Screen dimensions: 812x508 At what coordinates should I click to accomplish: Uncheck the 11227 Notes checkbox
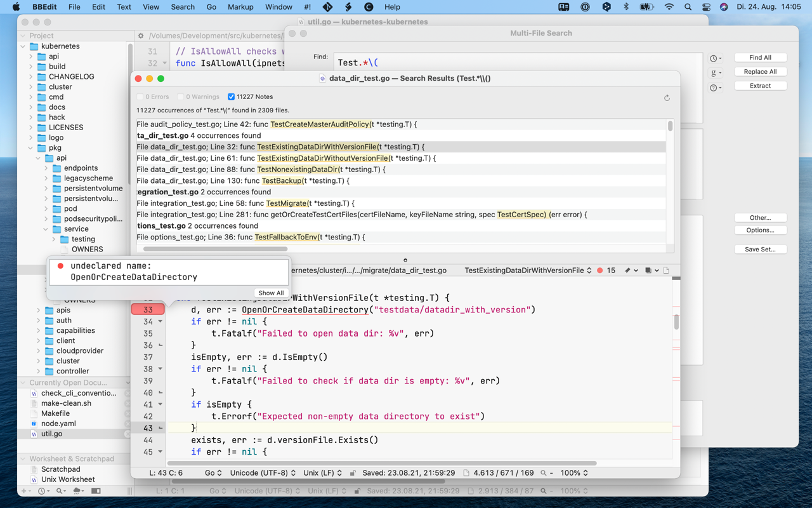(231, 97)
